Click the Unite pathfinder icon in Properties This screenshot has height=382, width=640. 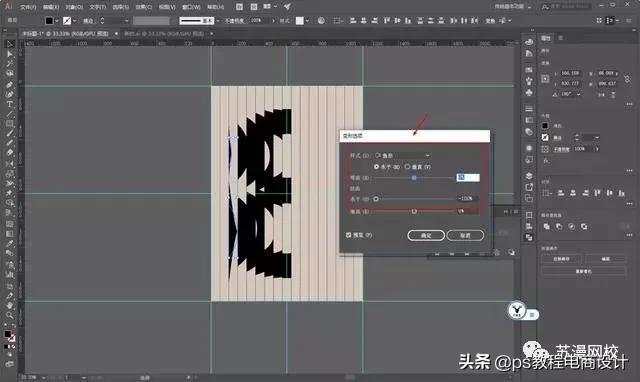(547, 227)
